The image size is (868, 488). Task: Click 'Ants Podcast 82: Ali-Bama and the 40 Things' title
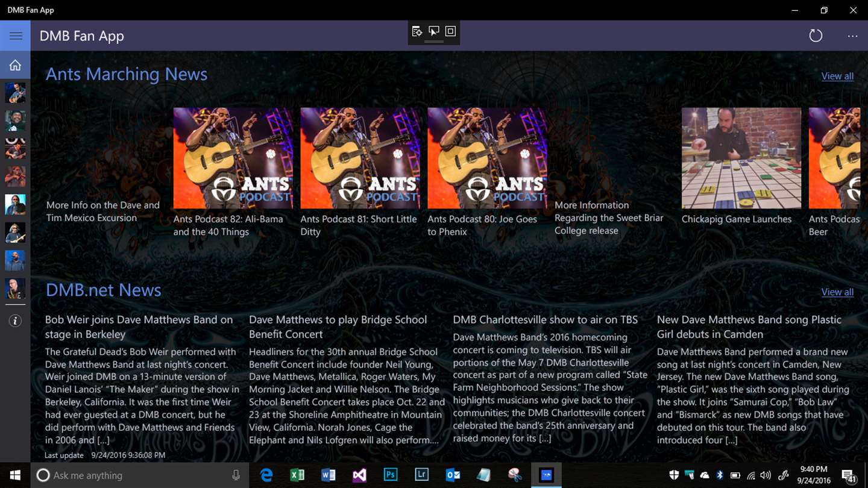tap(228, 225)
